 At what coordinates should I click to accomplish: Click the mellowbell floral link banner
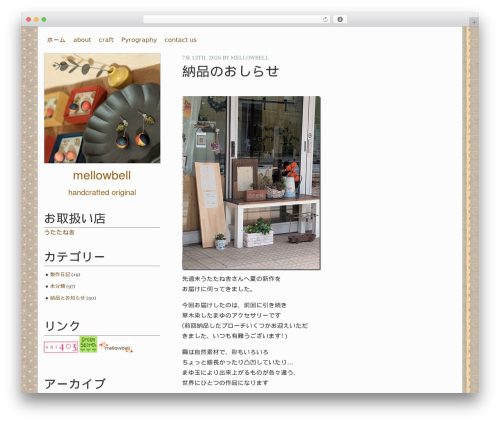tap(116, 347)
